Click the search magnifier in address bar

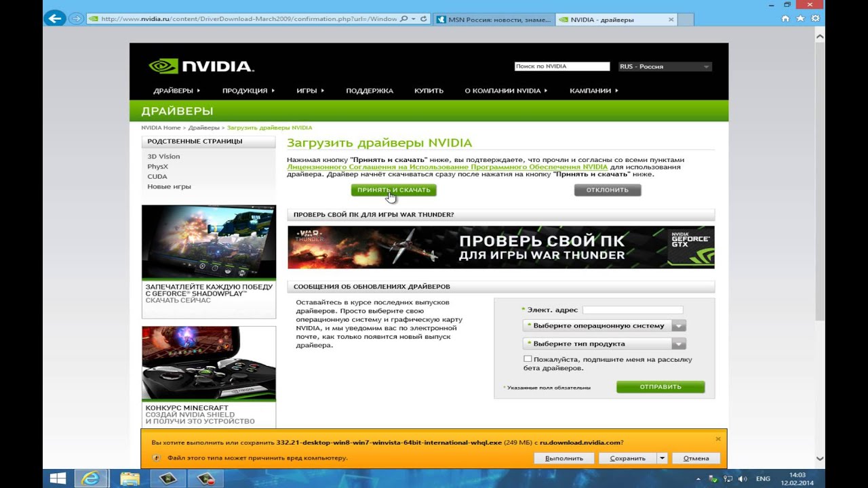tap(404, 19)
